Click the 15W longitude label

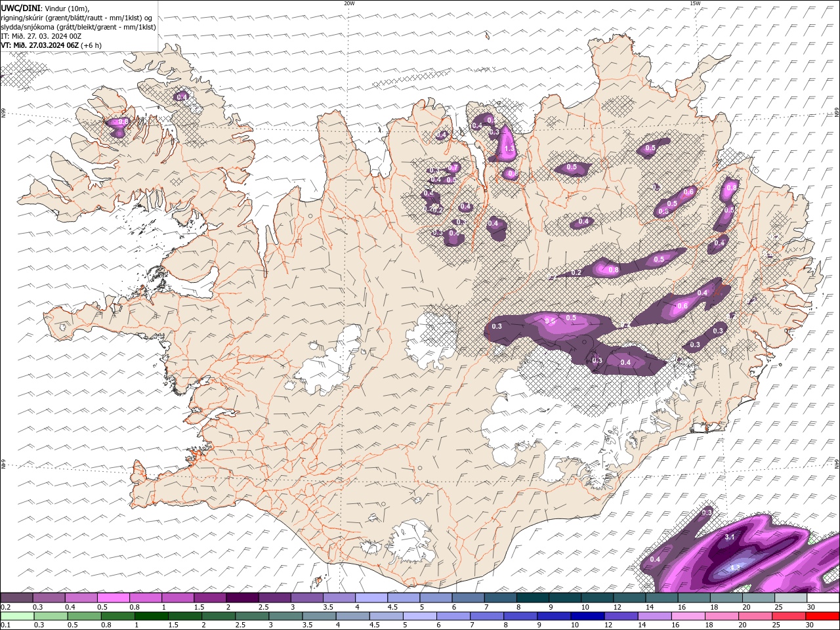click(695, 3)
